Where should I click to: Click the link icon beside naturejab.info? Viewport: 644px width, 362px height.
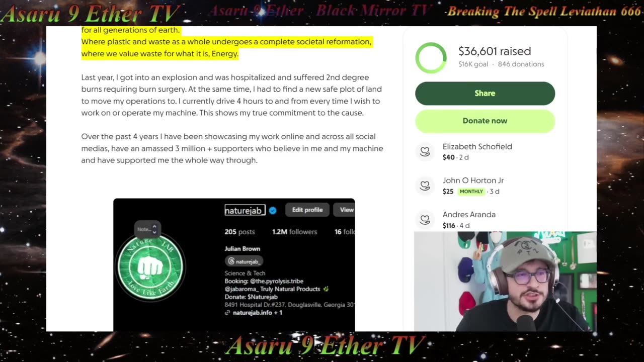coord(227,313)
